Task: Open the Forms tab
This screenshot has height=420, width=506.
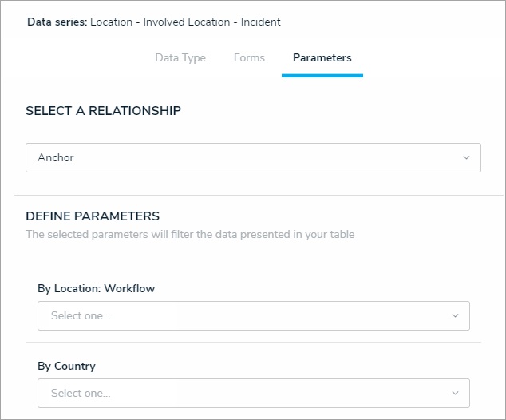Action: 249,58
